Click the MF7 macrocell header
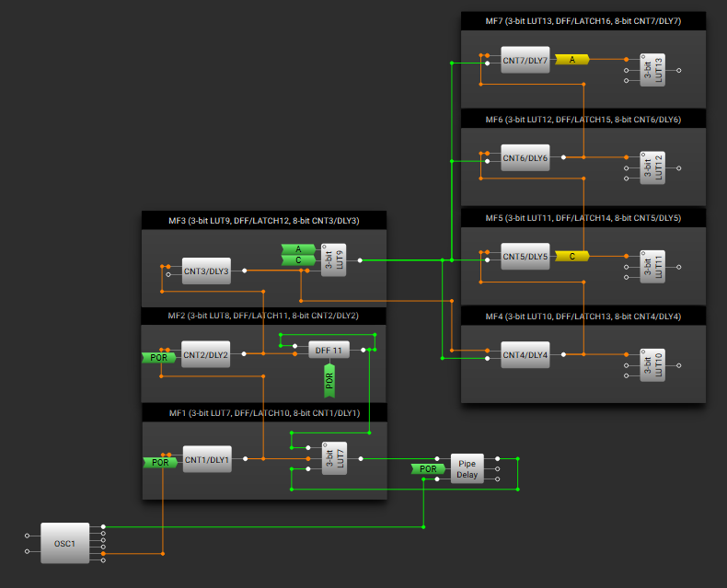 [583, 21]
